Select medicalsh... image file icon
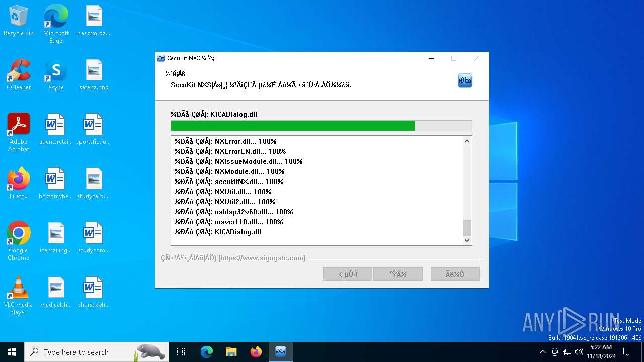This screenshot has width=644, height=362. click(56, 293)
